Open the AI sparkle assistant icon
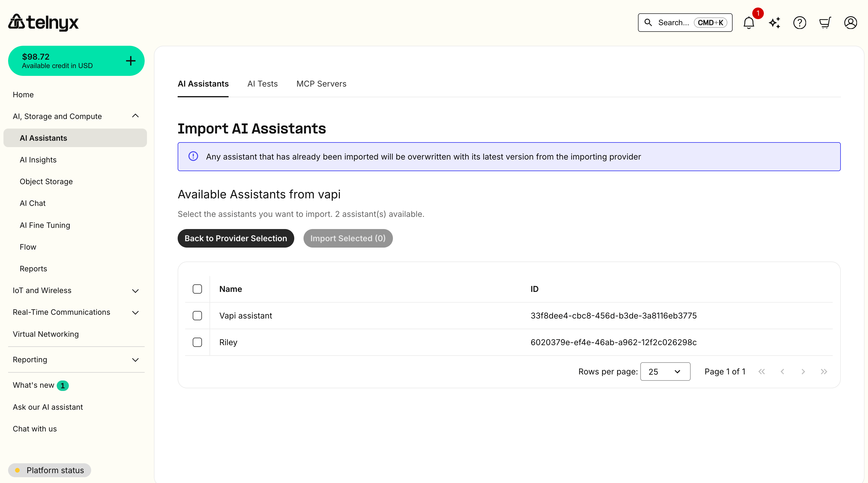The height and width of the screenshot is (483, 868). click(774, 23)
